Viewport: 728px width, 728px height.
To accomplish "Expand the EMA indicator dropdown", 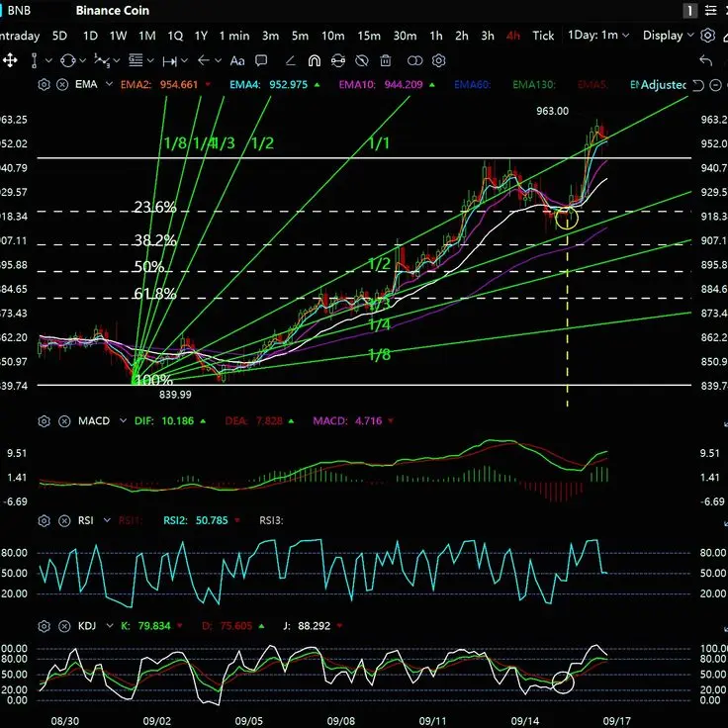I will 109,84.
